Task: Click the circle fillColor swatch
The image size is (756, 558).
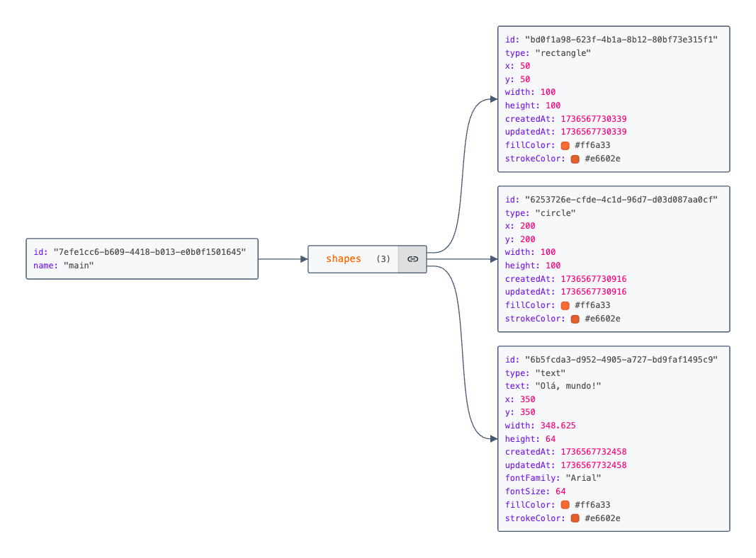Action: pos(565,305)
